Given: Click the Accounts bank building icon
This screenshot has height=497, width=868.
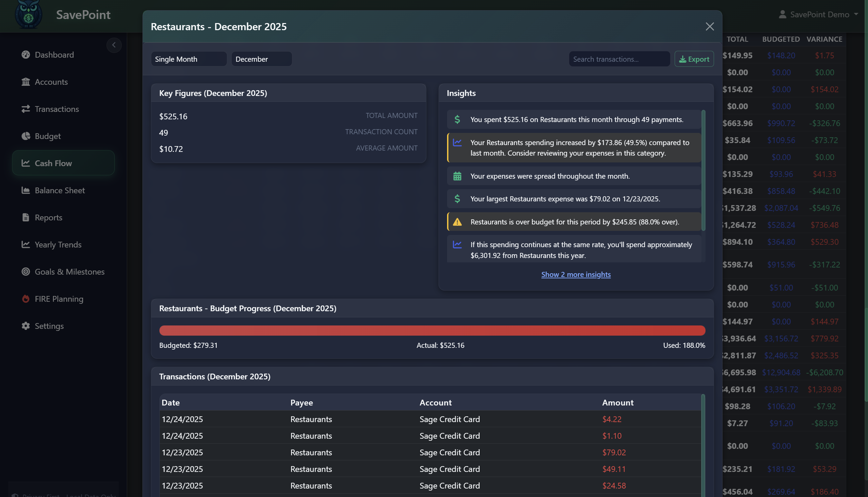Looking at the screenshot, I should pos(26,82).
